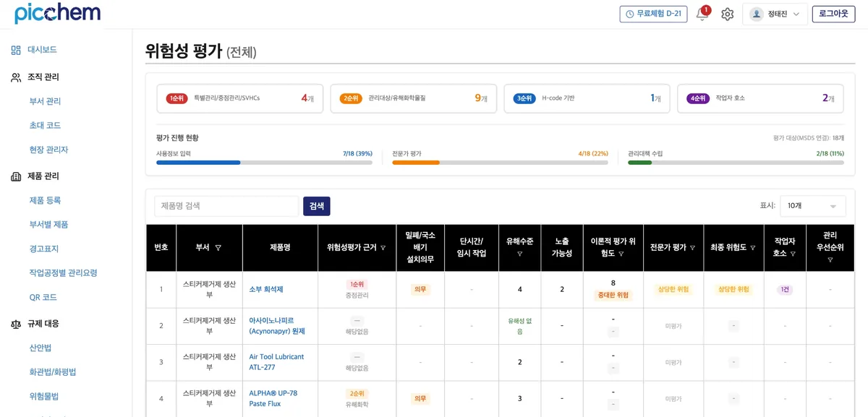Filter by 위험성평가 근거 funnel icon
The height and width of the screenshot is (417, 868).
coord(383,248)
